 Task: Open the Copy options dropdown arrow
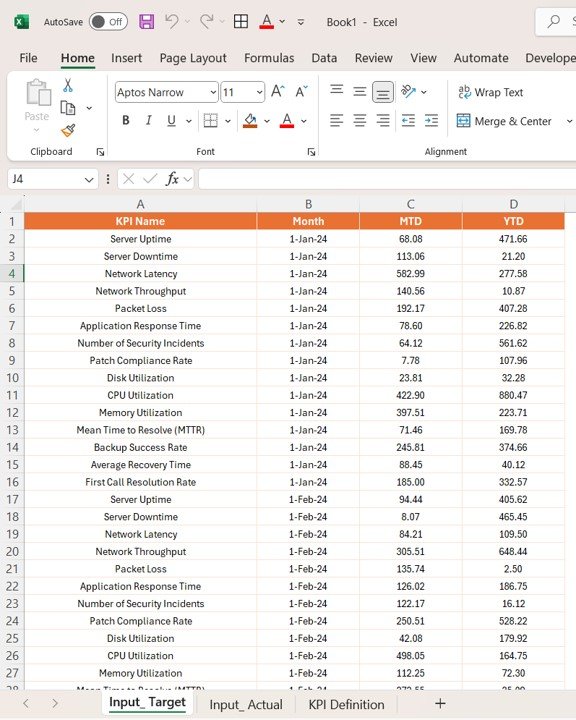click(89, 108)
